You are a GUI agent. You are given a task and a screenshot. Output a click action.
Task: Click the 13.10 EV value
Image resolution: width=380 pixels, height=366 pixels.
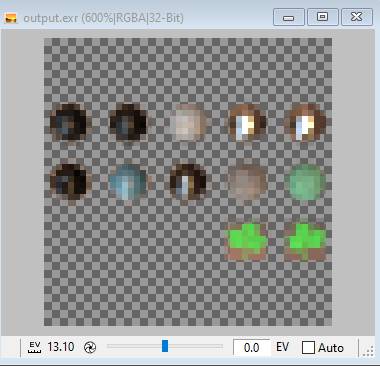[x=61, y=347]
